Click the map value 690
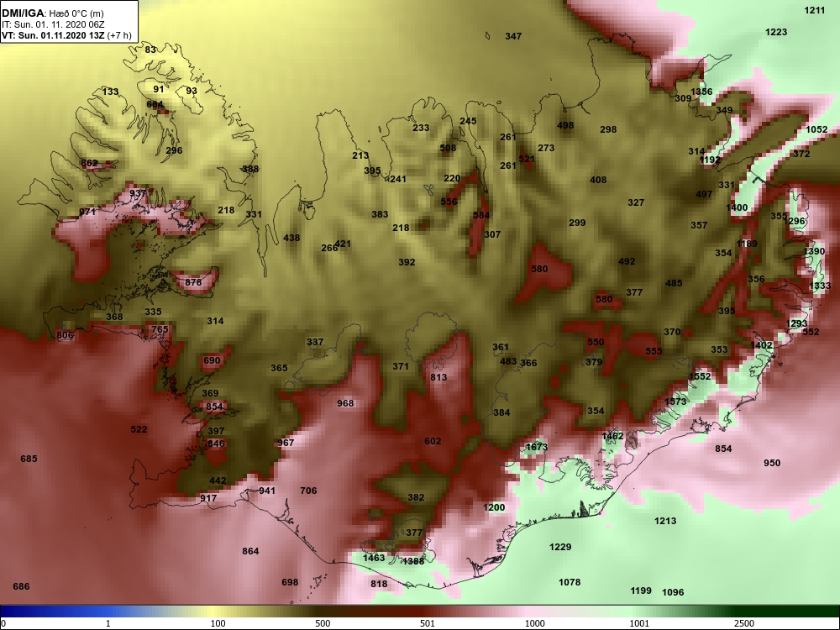 pyautogui.click(x=212, y=360)
